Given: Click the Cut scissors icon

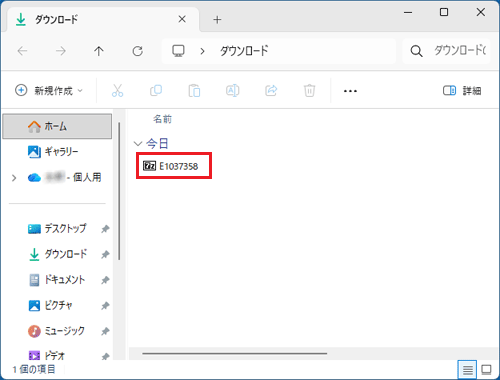Looking at the screenshot, I should [117, 90].
